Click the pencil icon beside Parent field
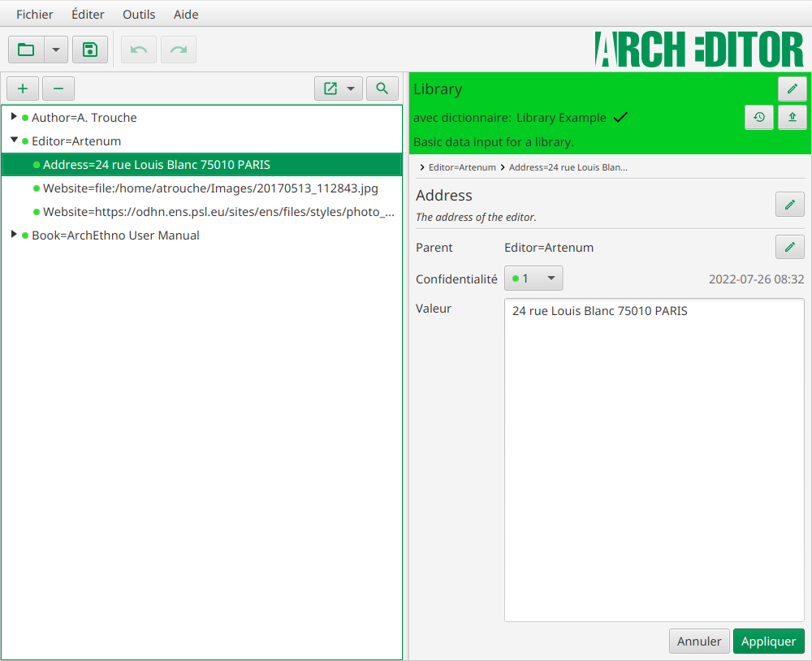 (790, 247)
